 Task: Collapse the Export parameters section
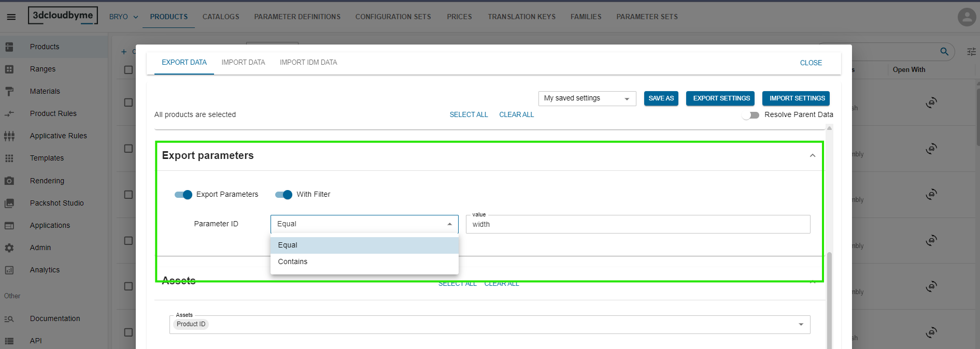(x=813, y=155)
